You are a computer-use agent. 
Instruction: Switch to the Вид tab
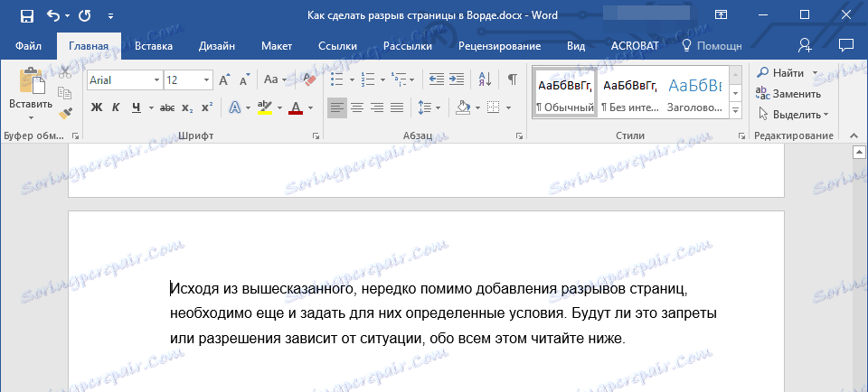(x=576, y=46)
